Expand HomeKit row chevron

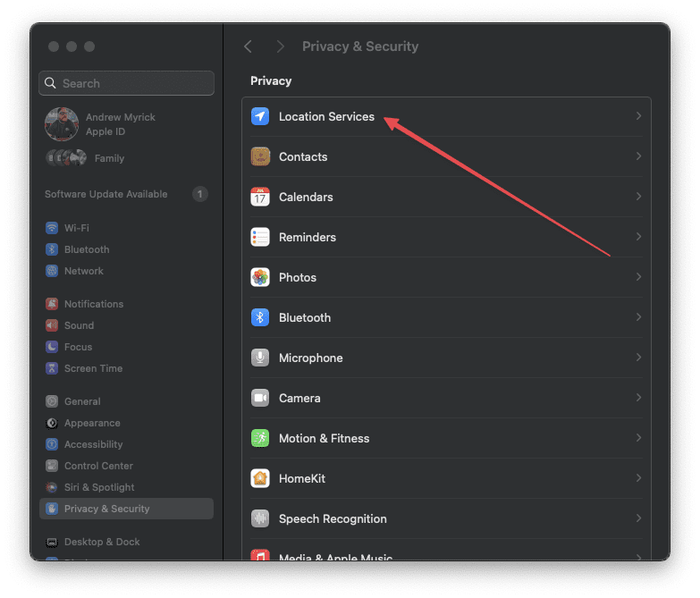click(x=638, y=478)
